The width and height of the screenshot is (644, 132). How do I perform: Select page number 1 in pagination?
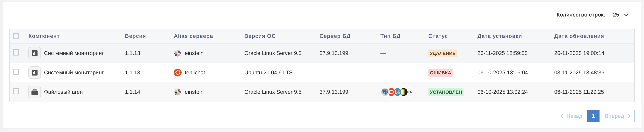[593, 116]
